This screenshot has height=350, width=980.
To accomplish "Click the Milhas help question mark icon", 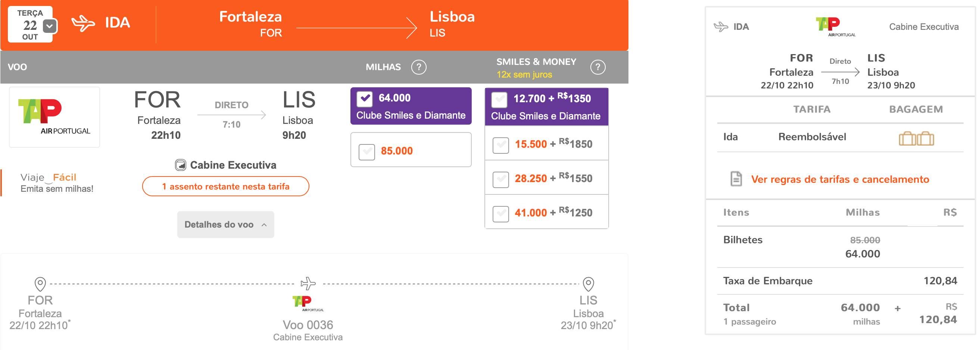I will coord(418,67).
